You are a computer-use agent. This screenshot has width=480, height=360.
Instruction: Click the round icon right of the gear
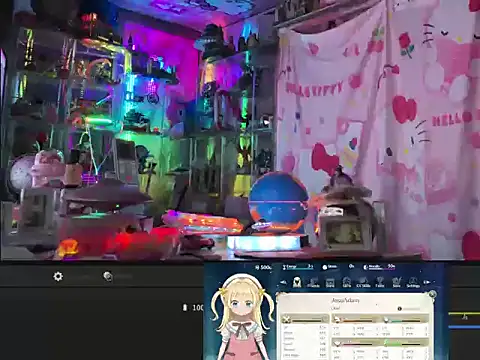[x=107, y=276]
